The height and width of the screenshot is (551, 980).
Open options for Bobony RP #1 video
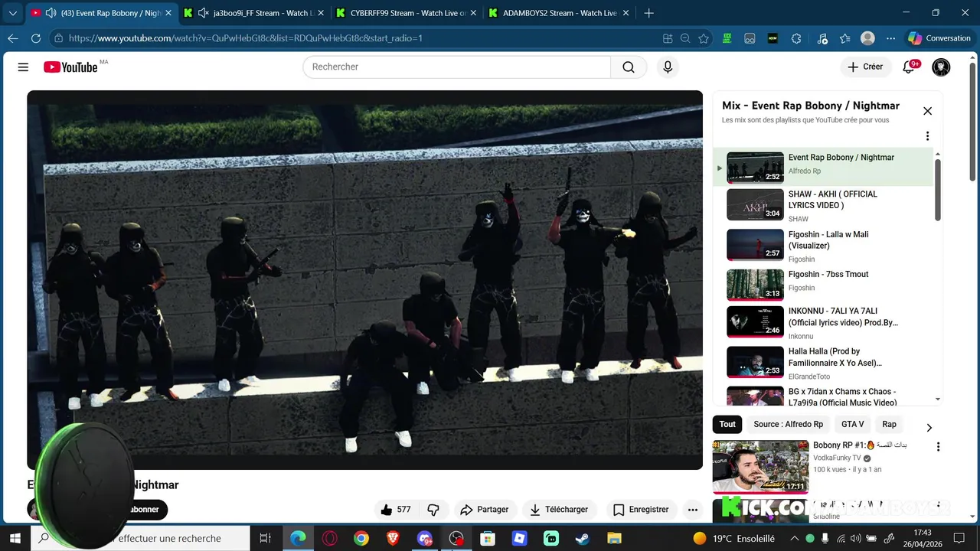pos(938,447)
